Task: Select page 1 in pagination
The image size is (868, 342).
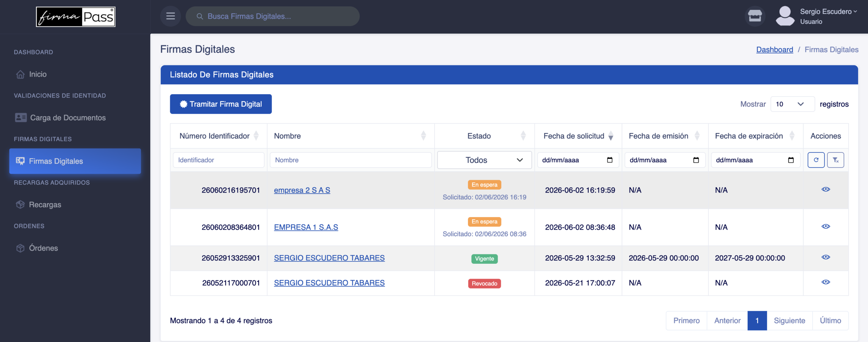Action: [757, 320]
